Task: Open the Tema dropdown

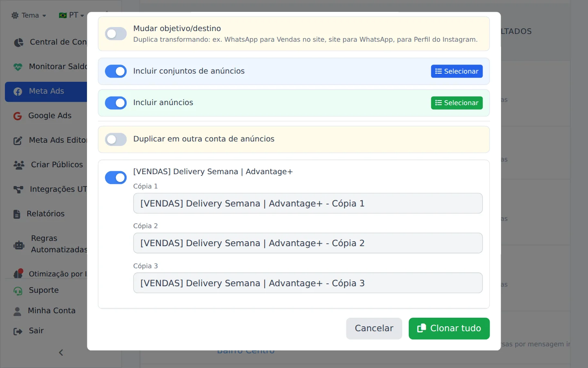Action: click(x=29, y=16)
